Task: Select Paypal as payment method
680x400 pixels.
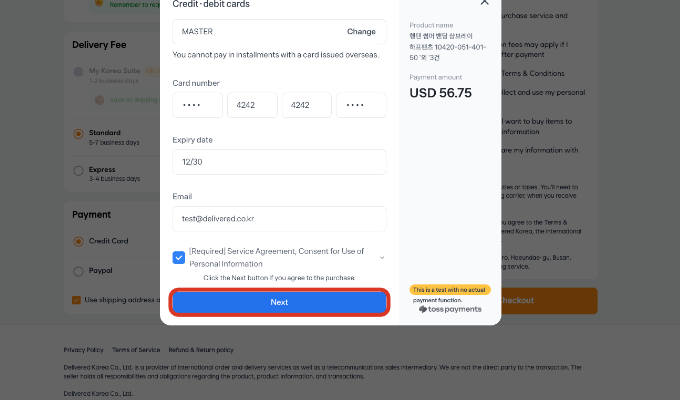Action: point(78,269)
